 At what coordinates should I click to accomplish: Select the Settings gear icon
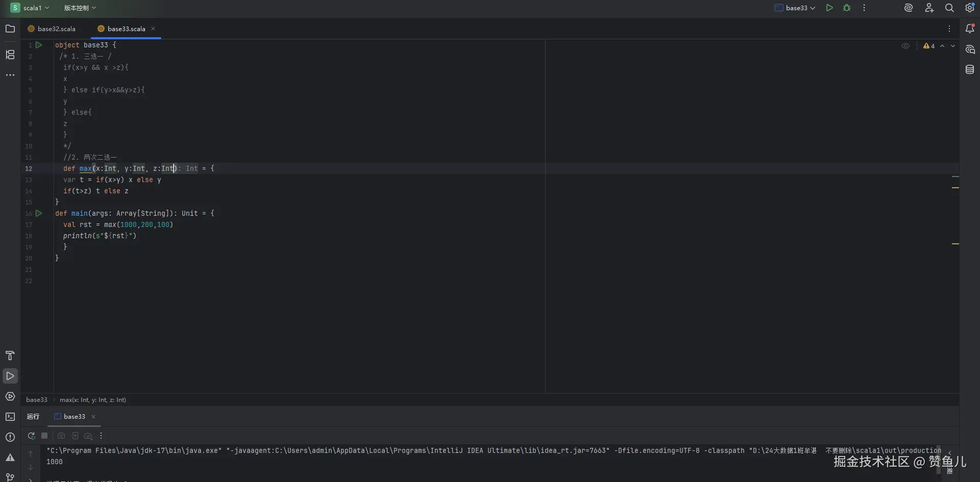pyautogui.click(x=969, y=8)
